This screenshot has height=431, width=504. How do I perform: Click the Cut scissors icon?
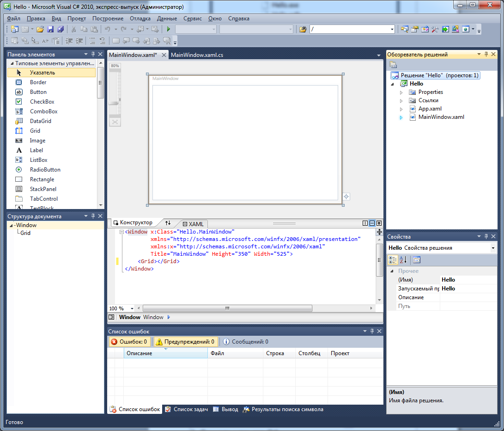pos(73,29)
